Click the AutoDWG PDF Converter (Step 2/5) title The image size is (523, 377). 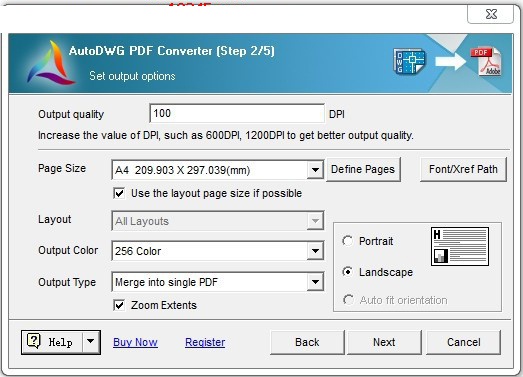pyautogui.click(x=172, y=51)
